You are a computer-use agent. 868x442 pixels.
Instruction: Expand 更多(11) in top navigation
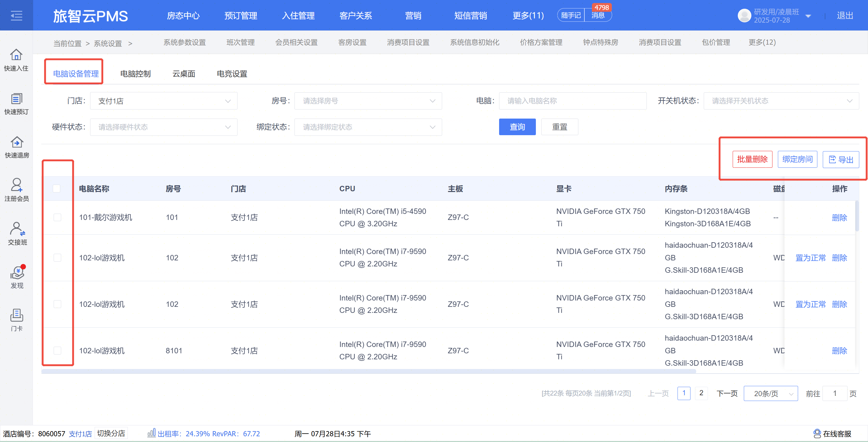click(x=528, y=15)
